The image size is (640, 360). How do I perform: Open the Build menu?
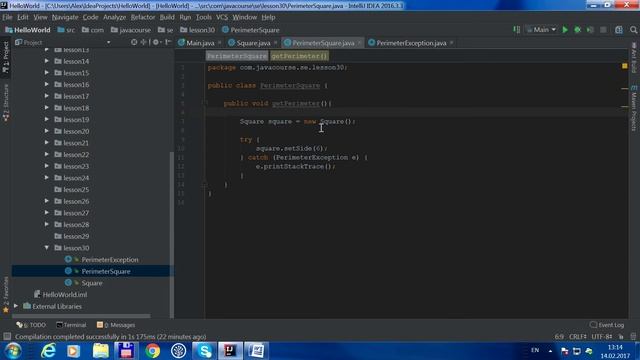(x=167, y=17)
